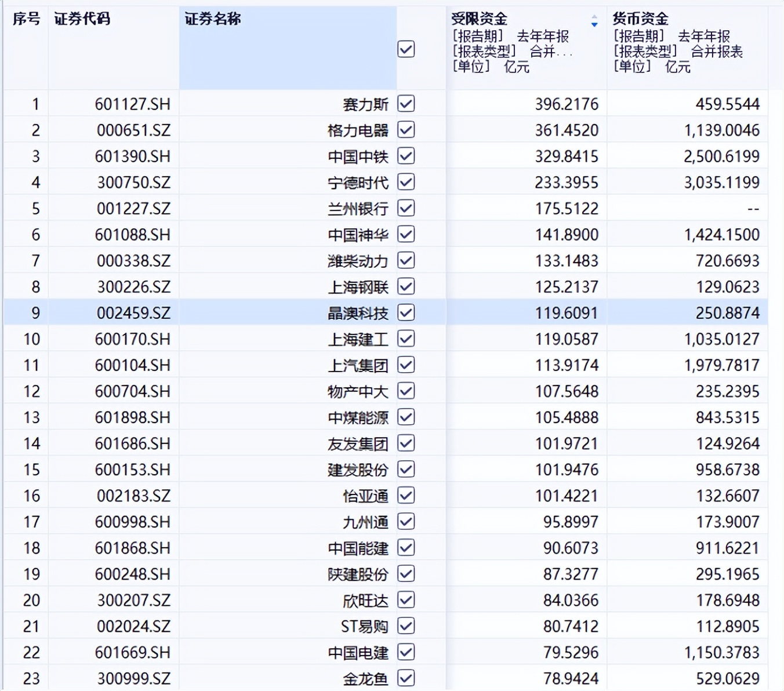Uncheck the checkbox for 赛力斯
Screen dimensions: 784x691
point(406,104)
